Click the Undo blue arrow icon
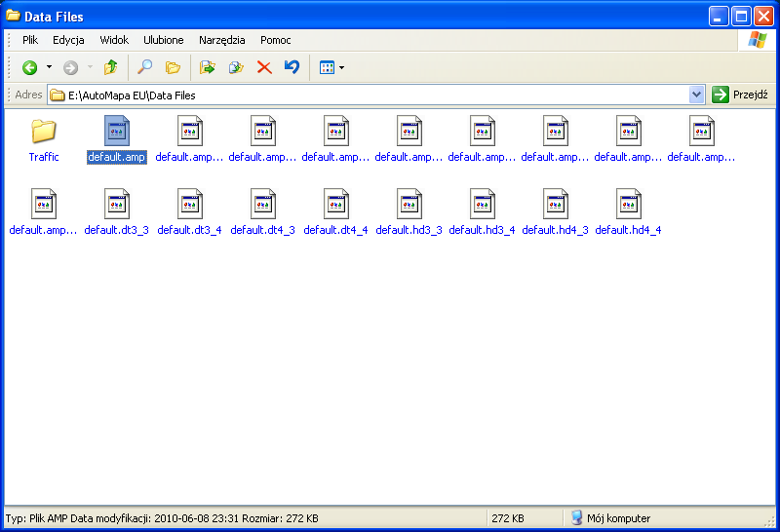 (x=292, y=67)
